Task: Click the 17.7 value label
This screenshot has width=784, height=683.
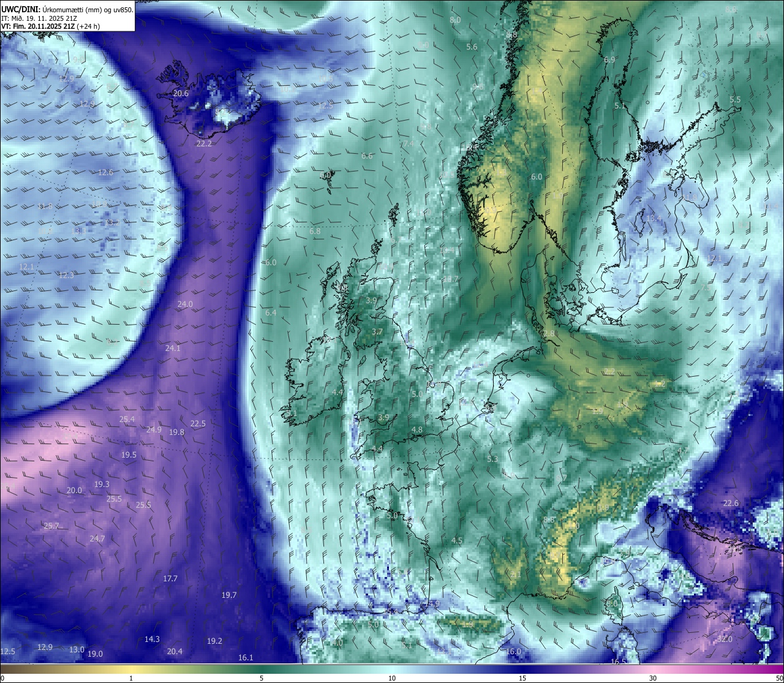Action: [x=170, y=578]
